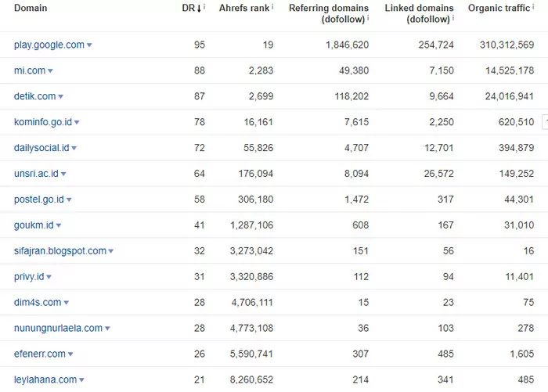Open the nunungnurlaela.com domain link
Viewport: 548px width, 392px height.
[x=58, y=329]
